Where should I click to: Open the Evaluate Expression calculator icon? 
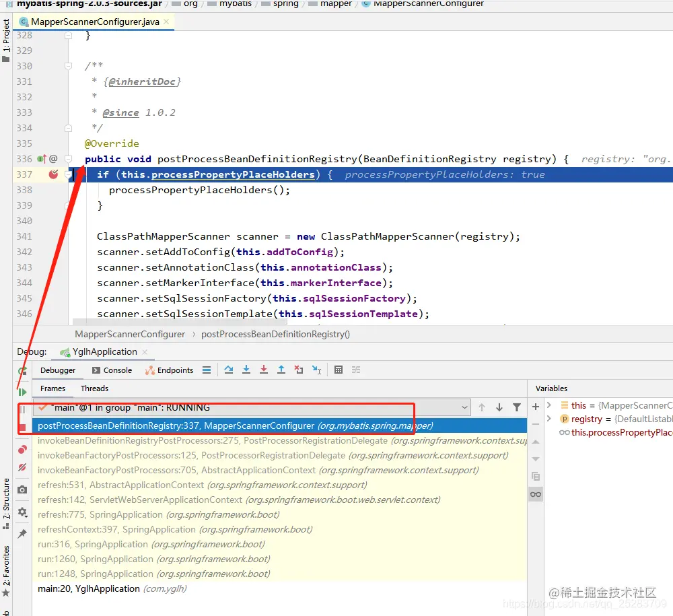pos(339,370)
